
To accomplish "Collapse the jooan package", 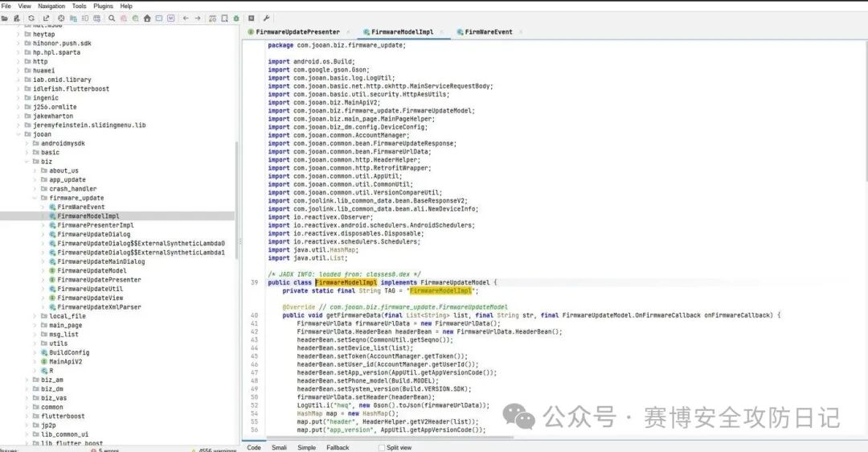I will (18, 134).
